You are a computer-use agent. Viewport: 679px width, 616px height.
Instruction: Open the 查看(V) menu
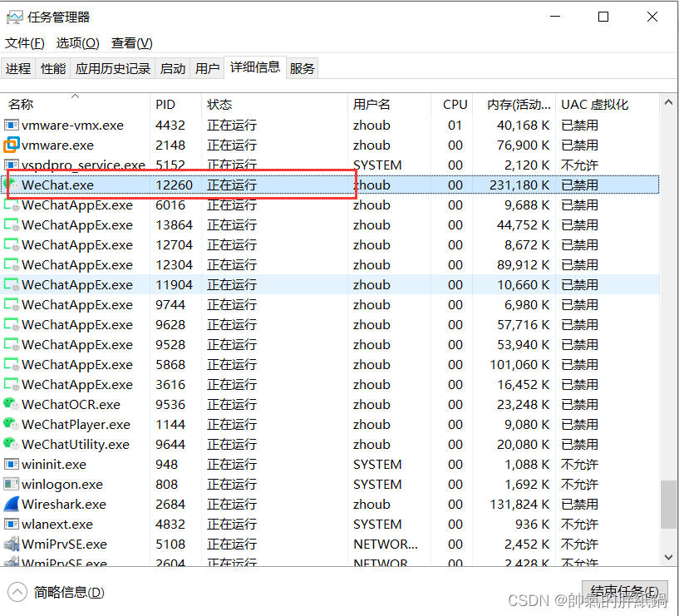point(131,43)
